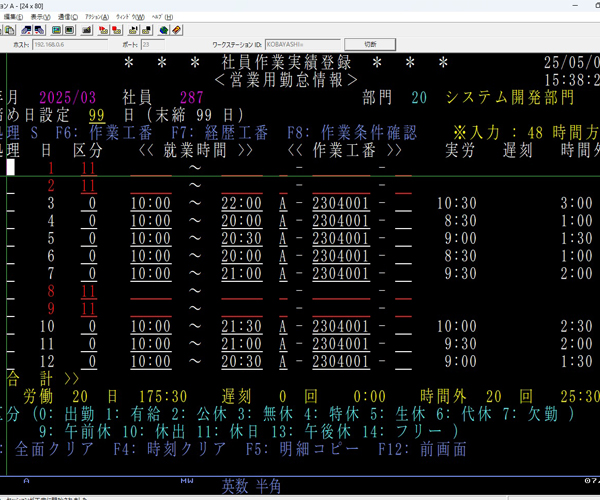Viewport: 600px width, 500px height.
Task: Click the receive file from host icon
Action: 39,30
